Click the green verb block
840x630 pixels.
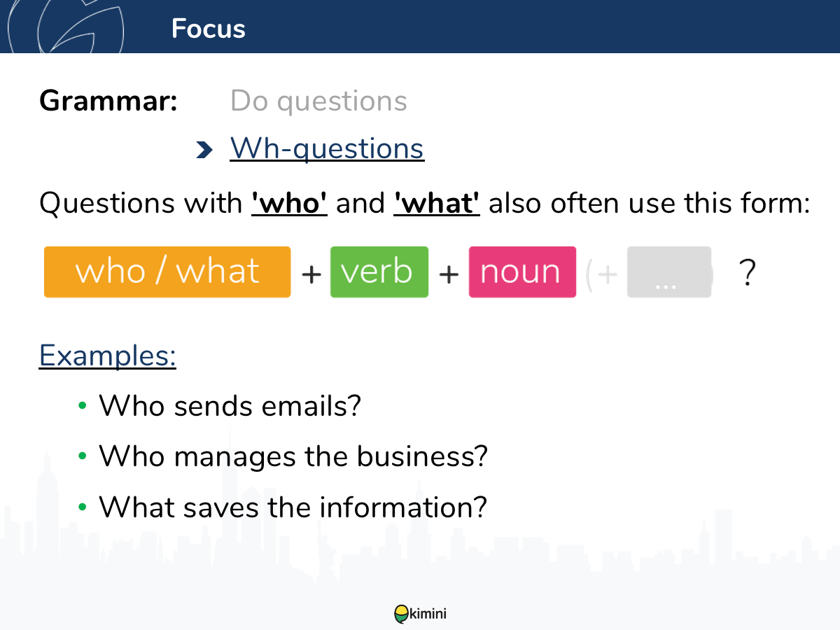379,272
